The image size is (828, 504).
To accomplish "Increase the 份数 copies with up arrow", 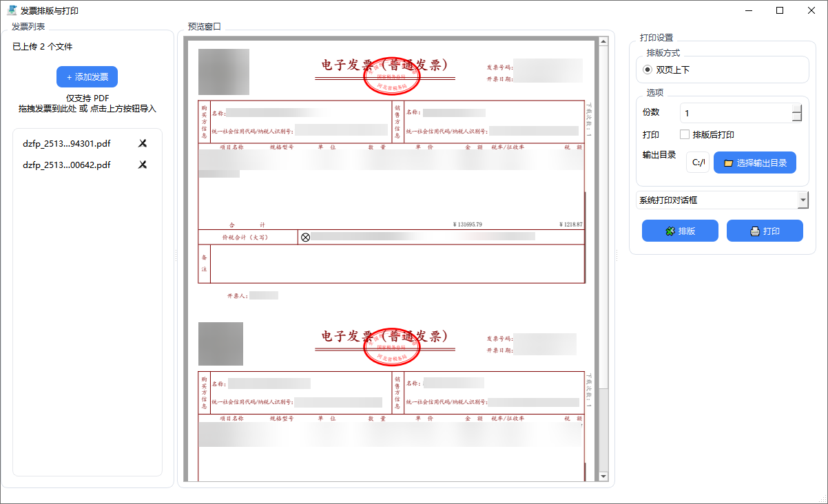I will [796, 108].
